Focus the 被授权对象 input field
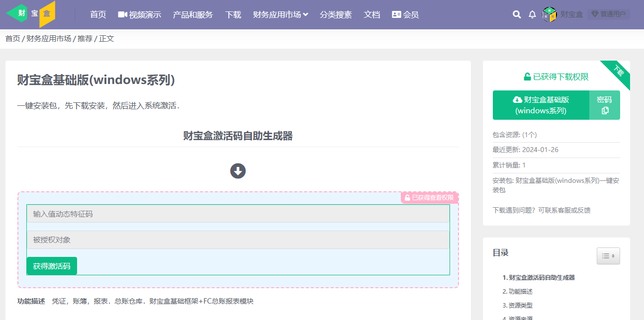The height and width of the screenshot is (320, 644). (238, 240)
